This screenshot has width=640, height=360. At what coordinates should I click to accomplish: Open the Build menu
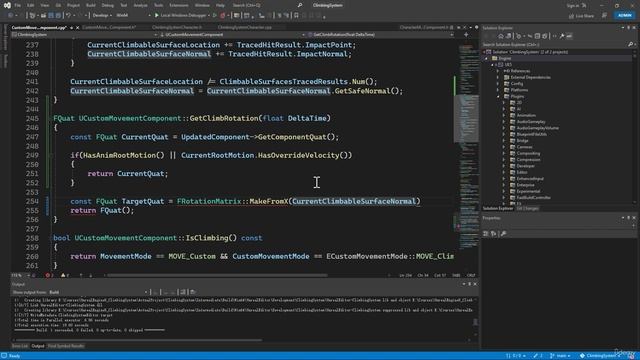[91, 5]
